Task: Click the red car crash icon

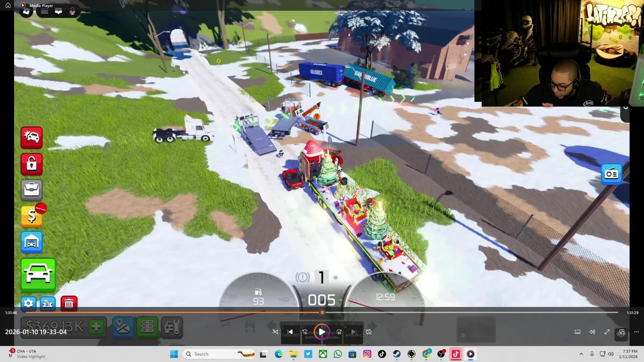Action: pyautogui.click(x=32, y=137)
